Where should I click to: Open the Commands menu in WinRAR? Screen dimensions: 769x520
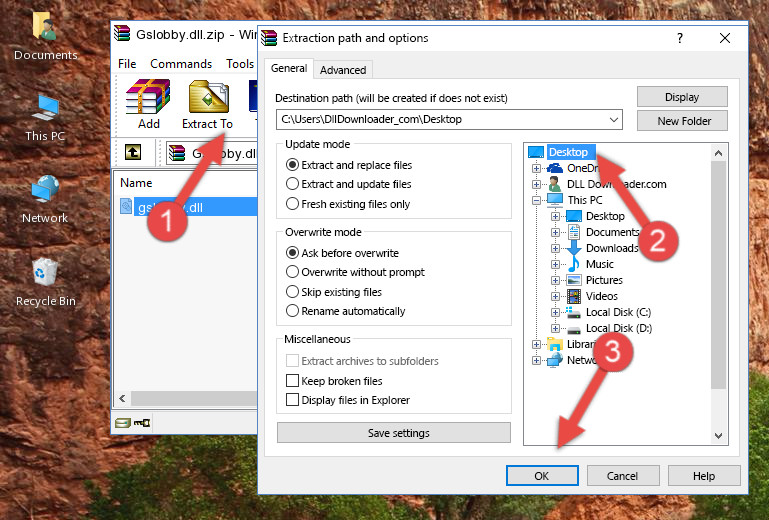pos(181,64)
